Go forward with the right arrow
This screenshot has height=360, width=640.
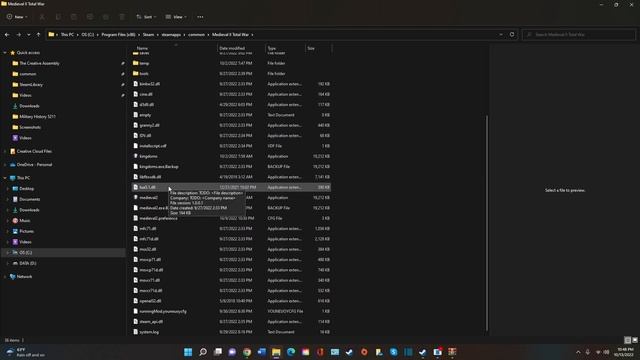(18, 35)
